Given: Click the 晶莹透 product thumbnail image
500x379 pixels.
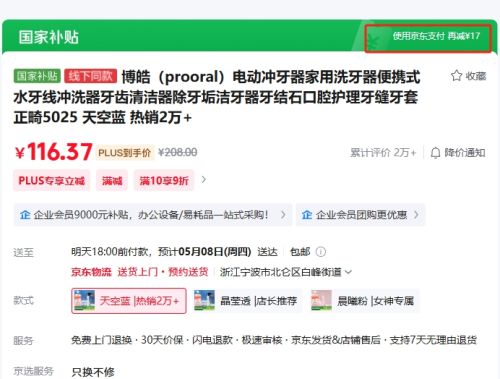Looking at the screenshot, I should coord(204,301).
